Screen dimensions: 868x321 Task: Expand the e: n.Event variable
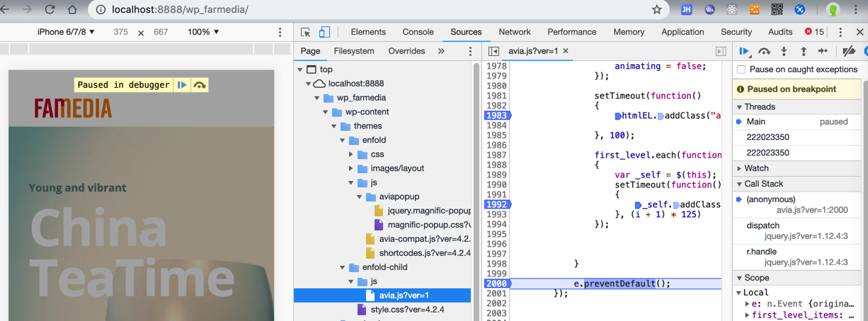(748, 304)
